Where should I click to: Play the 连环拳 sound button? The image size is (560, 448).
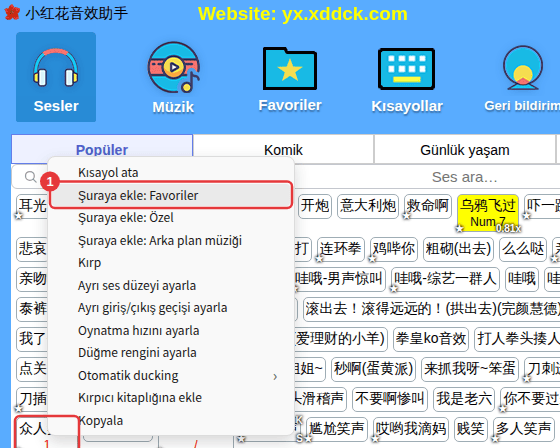[340, 249]
